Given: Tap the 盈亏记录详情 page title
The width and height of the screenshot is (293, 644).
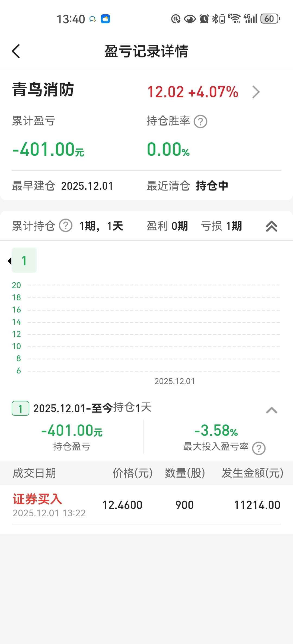Looking at the screenshot, I should pyautogui.click(x=146, y=51).
